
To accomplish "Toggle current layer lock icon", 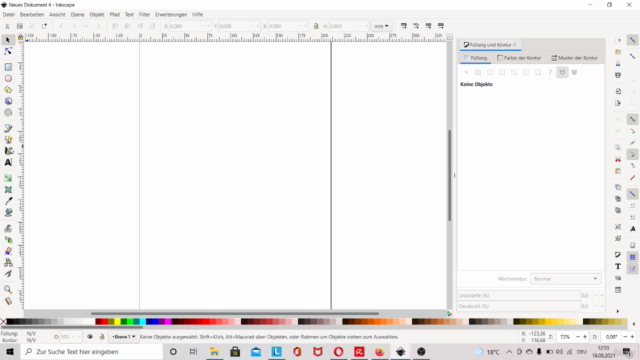I will (102, 337).
